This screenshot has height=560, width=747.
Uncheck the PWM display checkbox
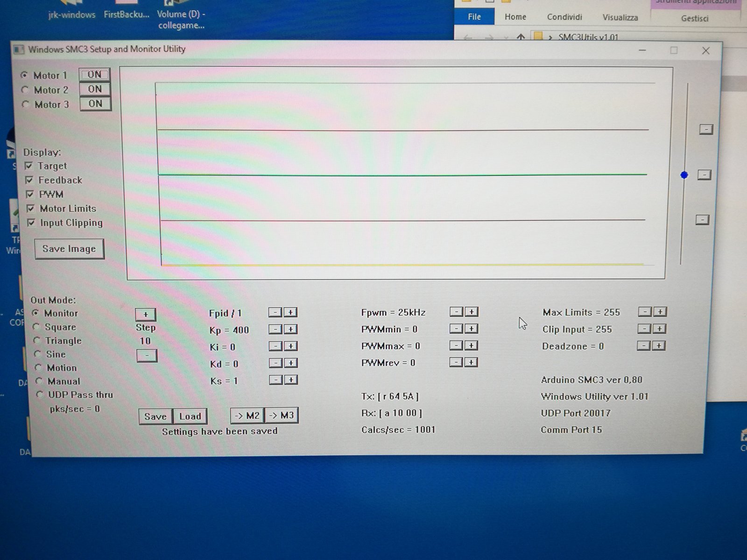[x=30, y=194]
